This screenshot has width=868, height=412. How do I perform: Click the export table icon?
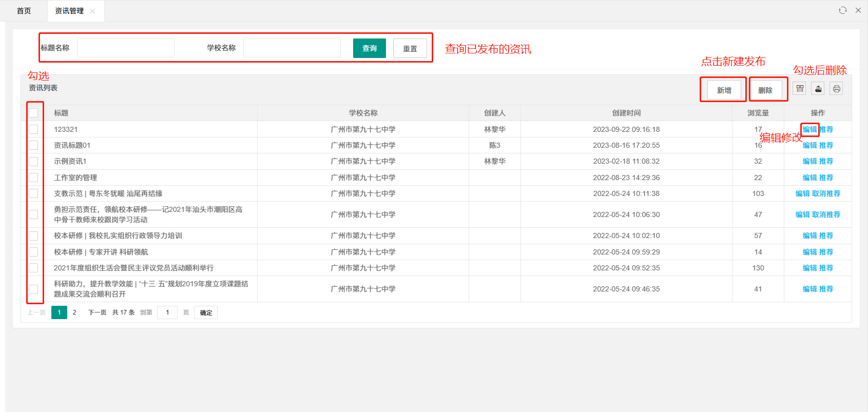[818, 89]
